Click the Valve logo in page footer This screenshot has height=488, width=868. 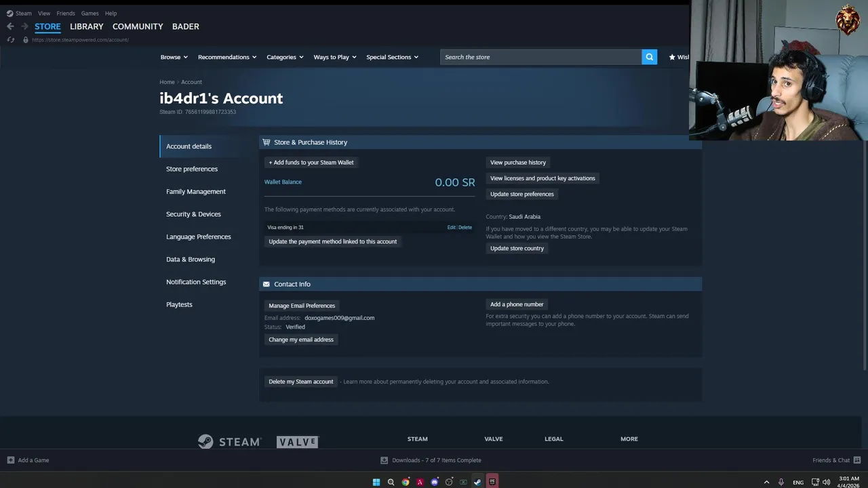tap(297, 442)
